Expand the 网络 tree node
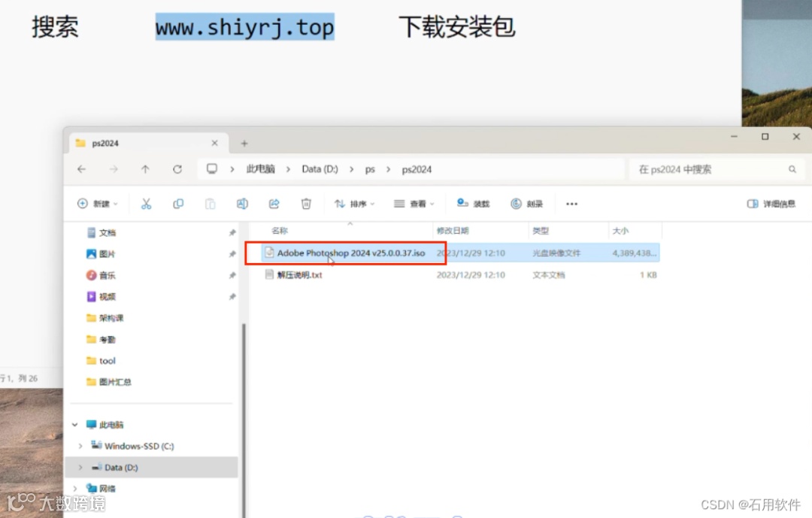 [74, 489]
